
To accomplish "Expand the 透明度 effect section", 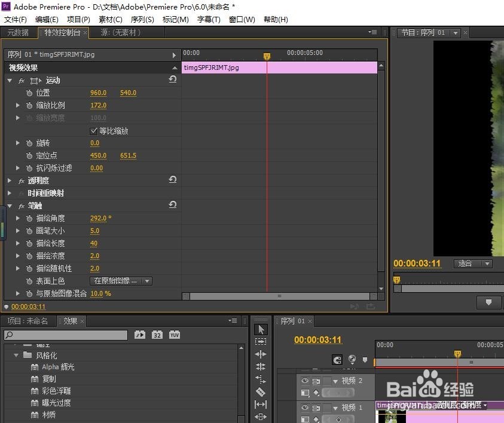I will tap(10, 180).
